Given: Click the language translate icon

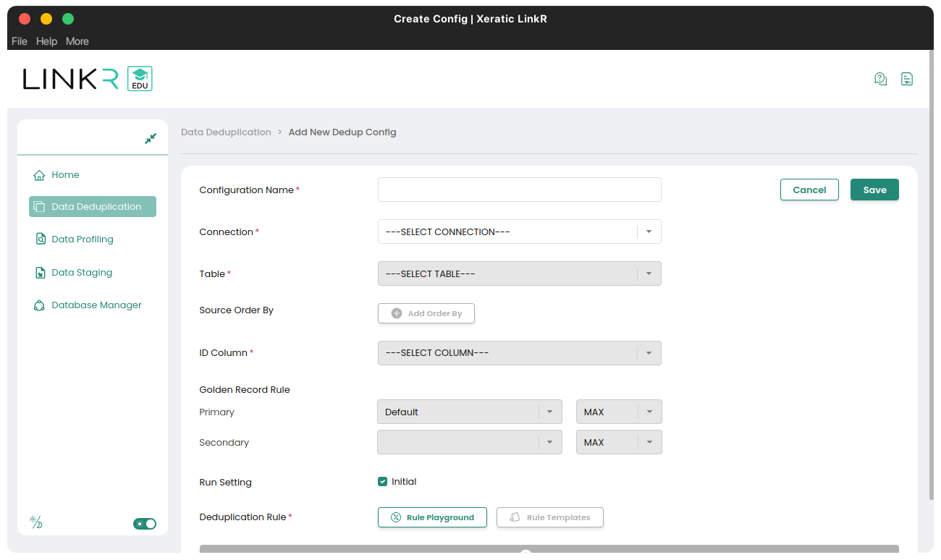Looking at the screenshot, I should coord(35,522).
